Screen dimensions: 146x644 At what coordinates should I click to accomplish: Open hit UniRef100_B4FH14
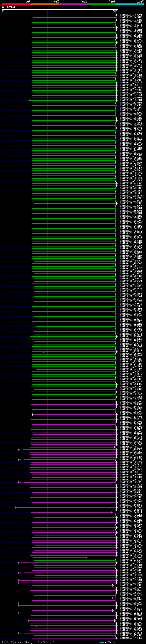tap(131, 63)
